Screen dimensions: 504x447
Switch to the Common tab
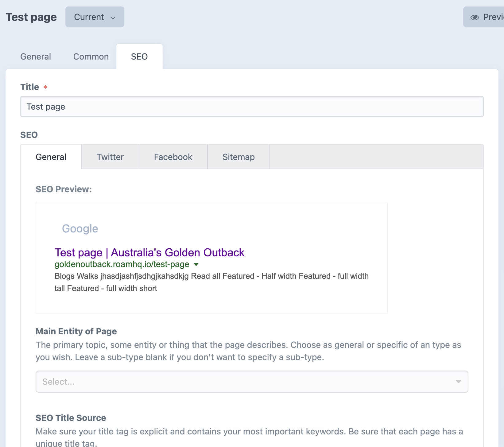pyautogui.click(x=91, y=56)
